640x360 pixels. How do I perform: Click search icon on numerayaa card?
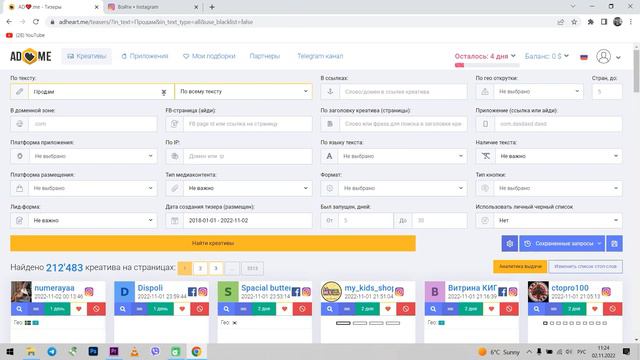[19, 309]
